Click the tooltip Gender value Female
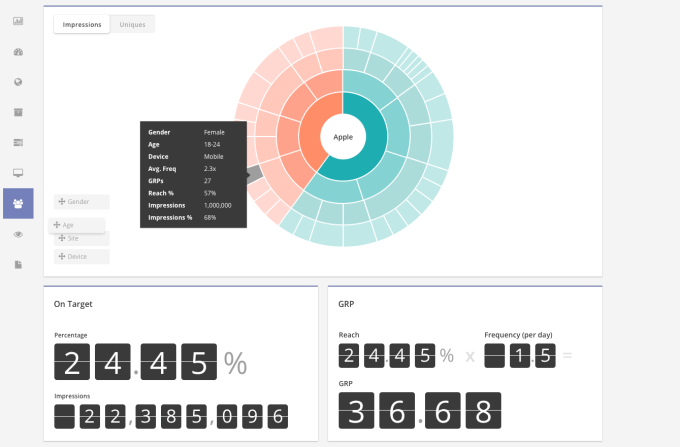 pos(214,132)
